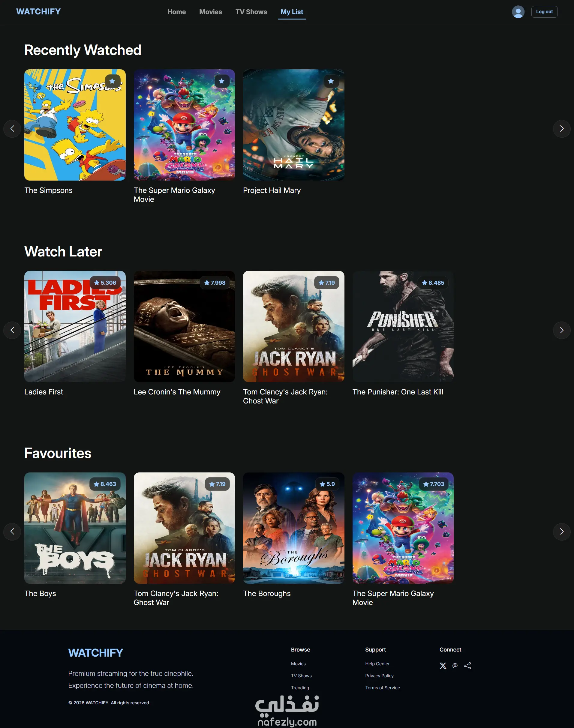Click the Jack Ryan: Ghost War title under Favourites

176,598
